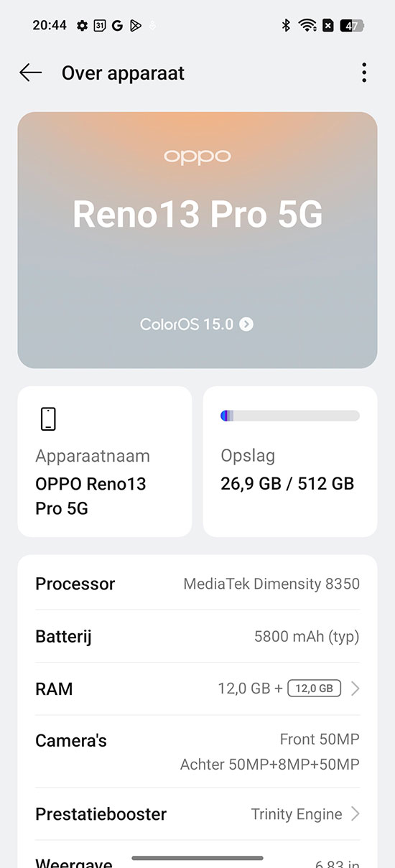
Task: Select the Camera's row
Action: [x=197, y=752]
